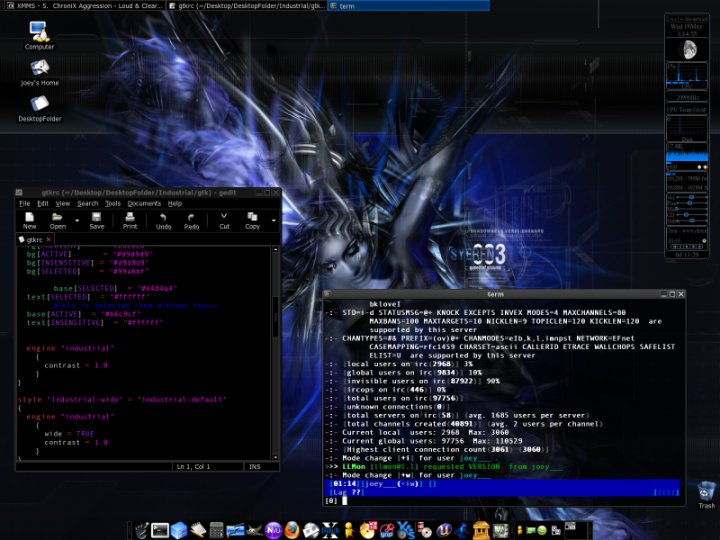The width and height of the screenshot is (720, 540).
Task: Open GIMP from the bottom dock
Action: pyautogui.click(x=253, y=531)
